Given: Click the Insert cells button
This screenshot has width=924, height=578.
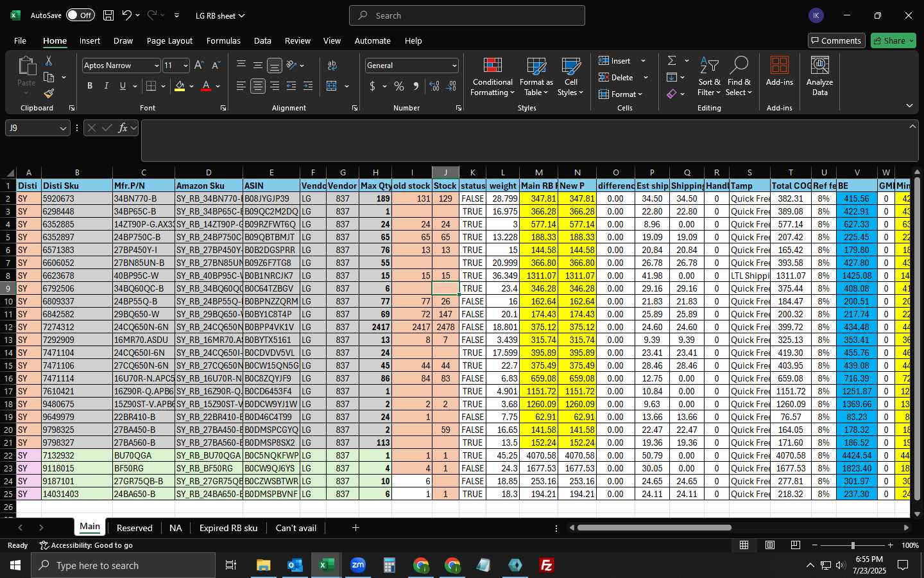Looking at the screenshot, I should (x=615, y=60).
